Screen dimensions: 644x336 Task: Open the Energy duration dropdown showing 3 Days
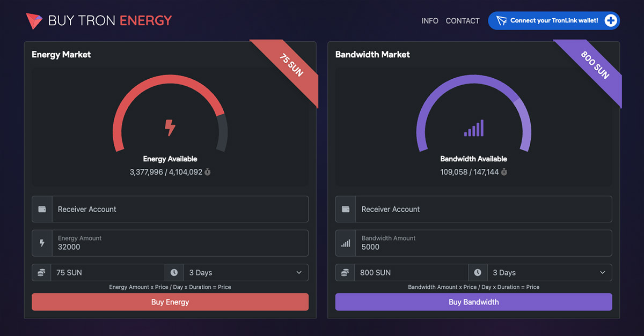246,272
